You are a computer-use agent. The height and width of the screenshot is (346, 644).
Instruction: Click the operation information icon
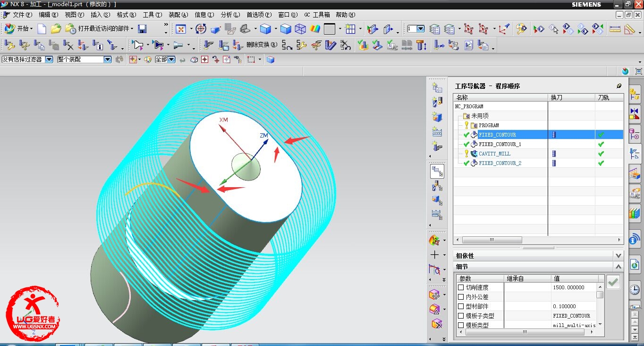pyautogui.click(x=98, y=45)
